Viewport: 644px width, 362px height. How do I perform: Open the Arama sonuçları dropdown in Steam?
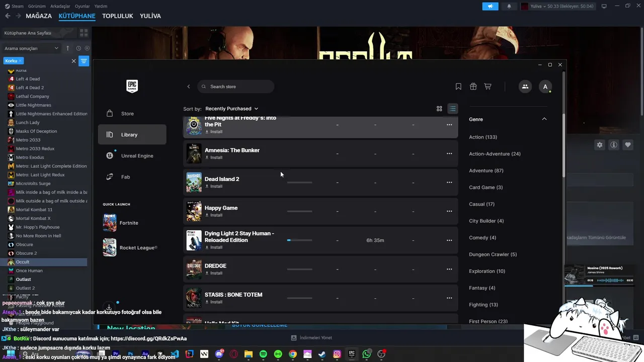[32, 48]
